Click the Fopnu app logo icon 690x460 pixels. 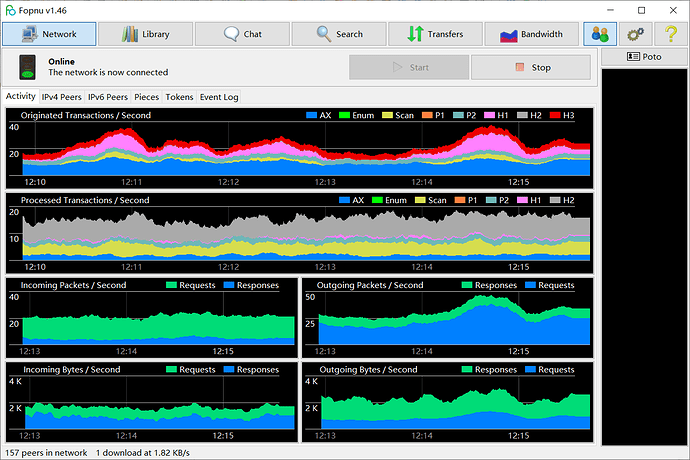[10, 10]
